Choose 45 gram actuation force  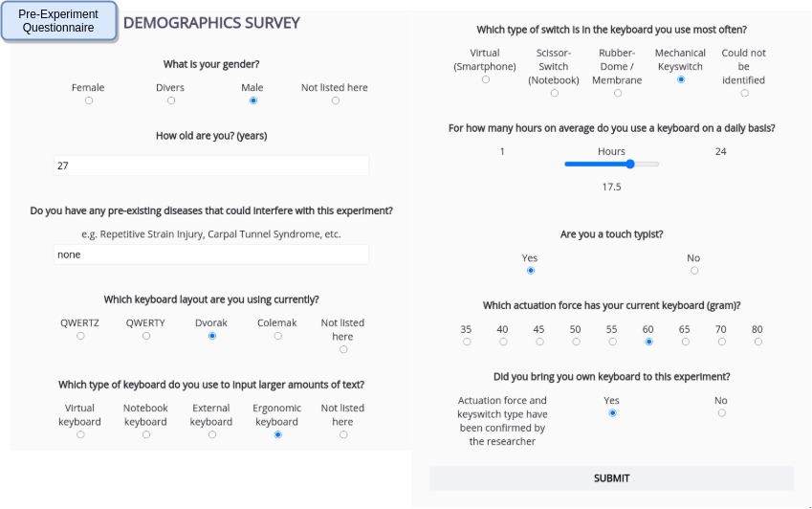click(539, 342)
